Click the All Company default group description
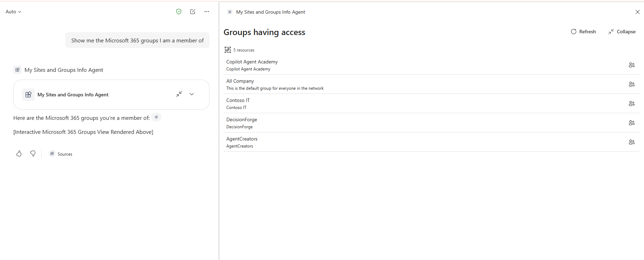This screenshot has height=260, width=644. click(275, 88)
